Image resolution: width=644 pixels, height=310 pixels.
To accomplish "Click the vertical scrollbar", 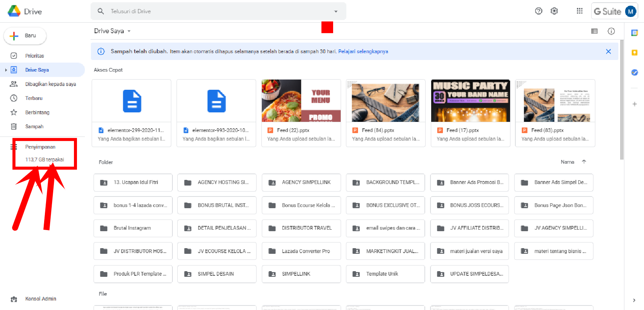I will click(621, 100).
